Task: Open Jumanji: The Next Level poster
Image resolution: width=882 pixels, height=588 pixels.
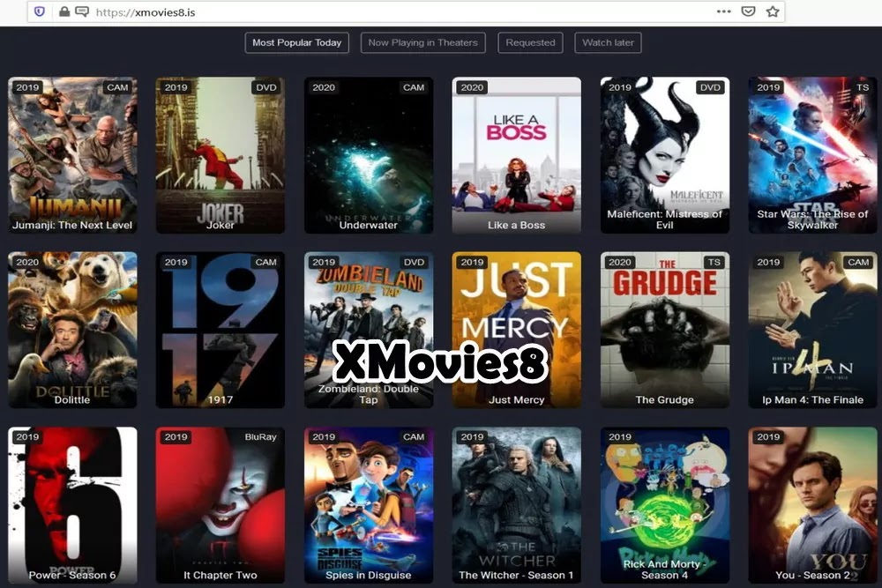Action: 72,155
